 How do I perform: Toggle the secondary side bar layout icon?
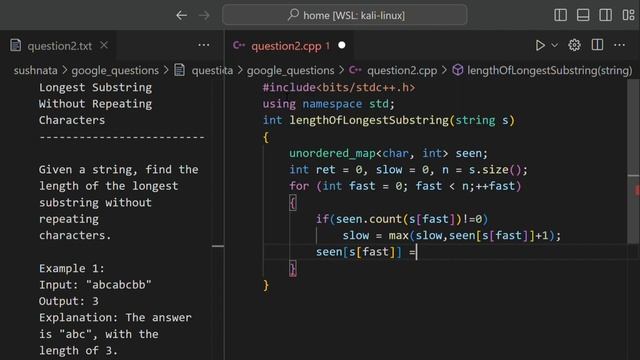pyautogui.click(x=605, y=15)
